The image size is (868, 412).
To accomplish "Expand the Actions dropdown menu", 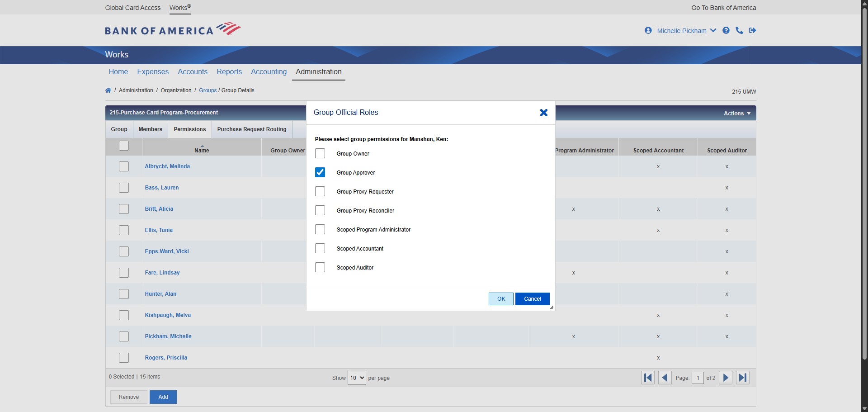I will (x=737, y=114).
